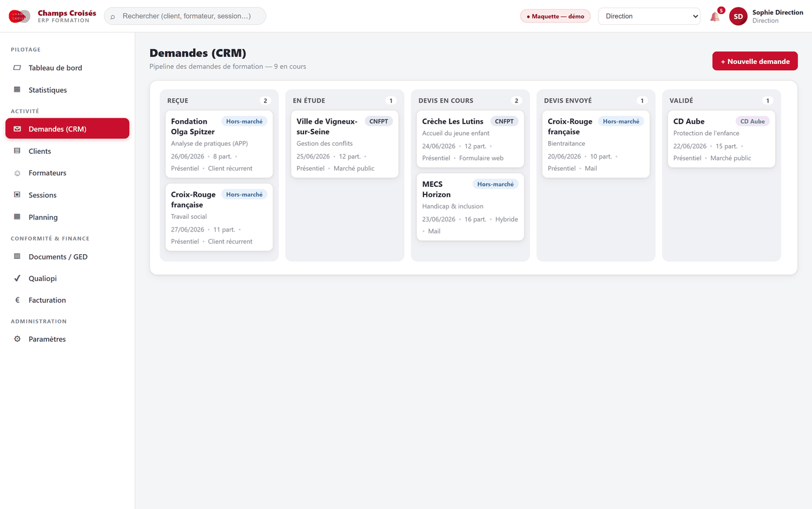Open the Ville de Vigneux-sur-Seine card
Screen dimensions: 812x509
click(345, 144)
